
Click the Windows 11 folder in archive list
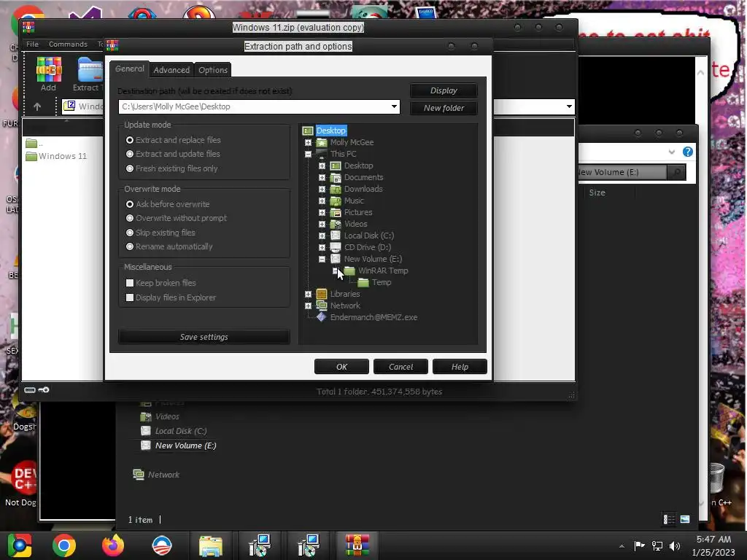[x=57, y=156]
